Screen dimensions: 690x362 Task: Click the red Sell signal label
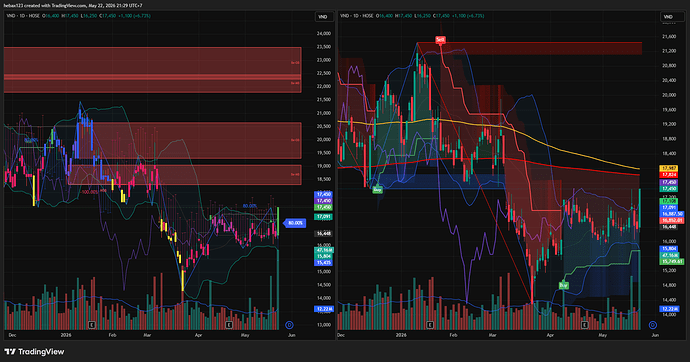pyautogui.click(x=440, y=40)
